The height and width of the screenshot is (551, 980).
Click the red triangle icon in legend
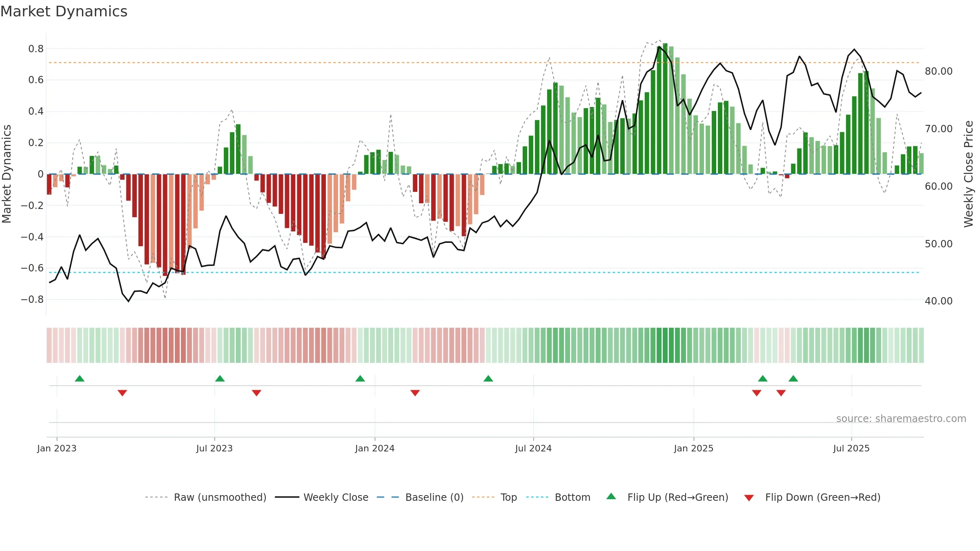coord(749,498)
